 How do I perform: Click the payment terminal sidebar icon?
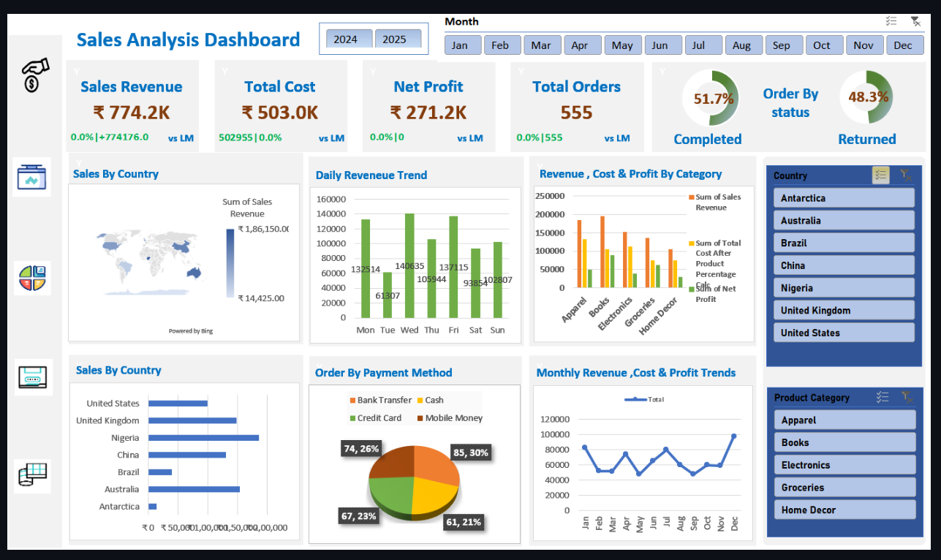coord(32,378)
